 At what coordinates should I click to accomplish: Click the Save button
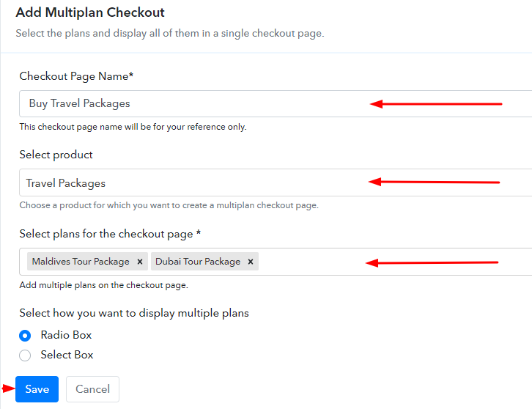pyautogui.click(x=37, y=389)
